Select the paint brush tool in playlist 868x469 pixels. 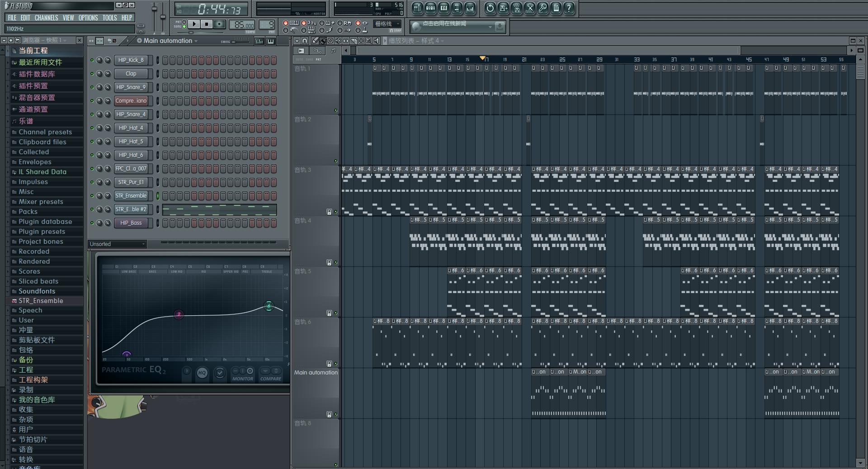[x=323, y=41]
